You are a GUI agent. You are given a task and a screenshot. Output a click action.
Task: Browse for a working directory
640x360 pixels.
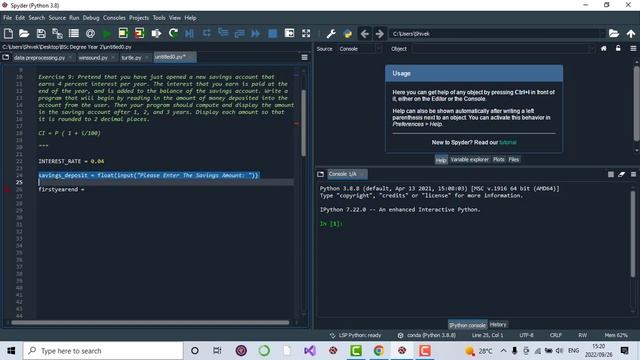(x=614, y=33)
